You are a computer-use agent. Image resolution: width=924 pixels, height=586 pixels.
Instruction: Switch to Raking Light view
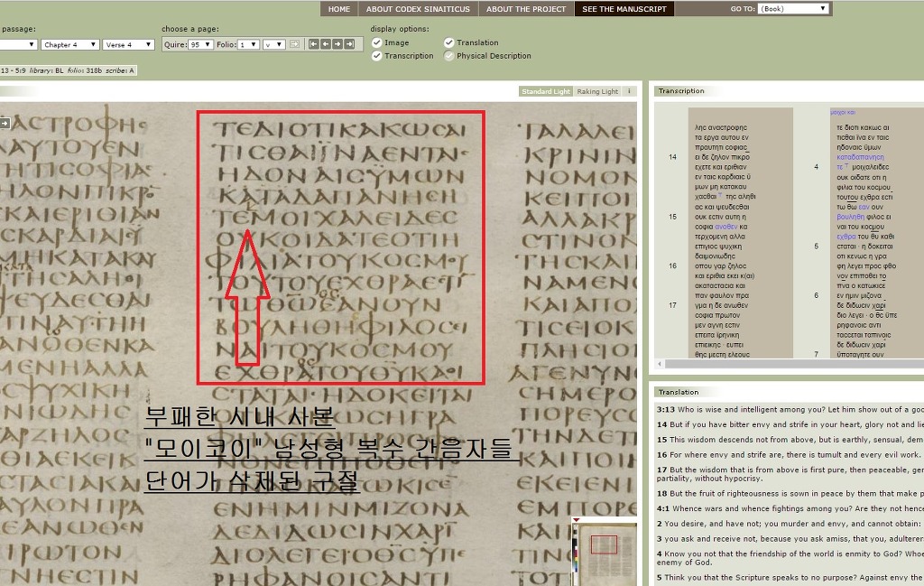click(x=597, y=91)
